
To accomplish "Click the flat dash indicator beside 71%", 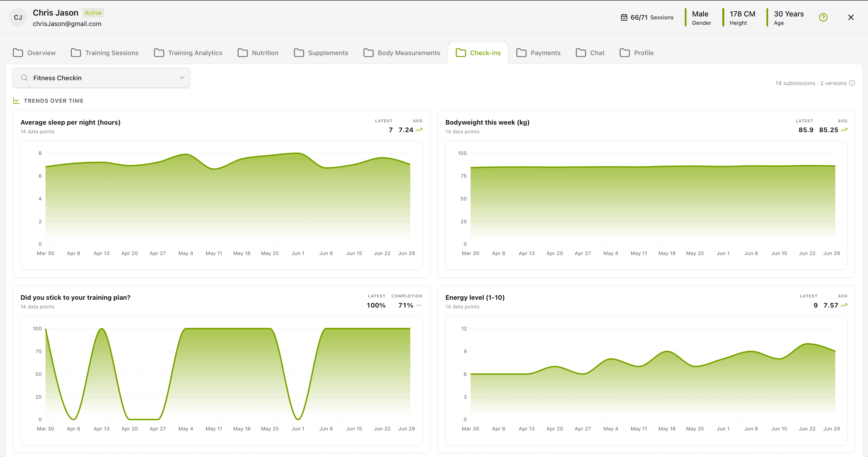I will tap(419, 306).
